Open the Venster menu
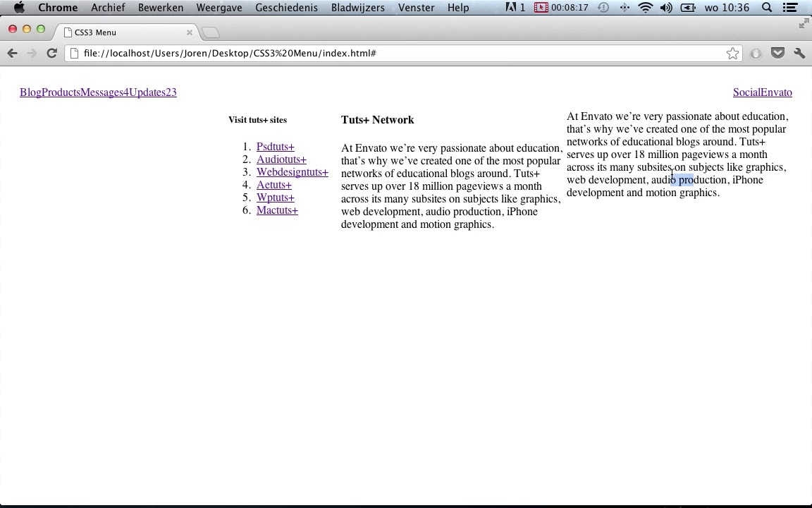This screenshot has height=508, width=812. pos(417,7)
